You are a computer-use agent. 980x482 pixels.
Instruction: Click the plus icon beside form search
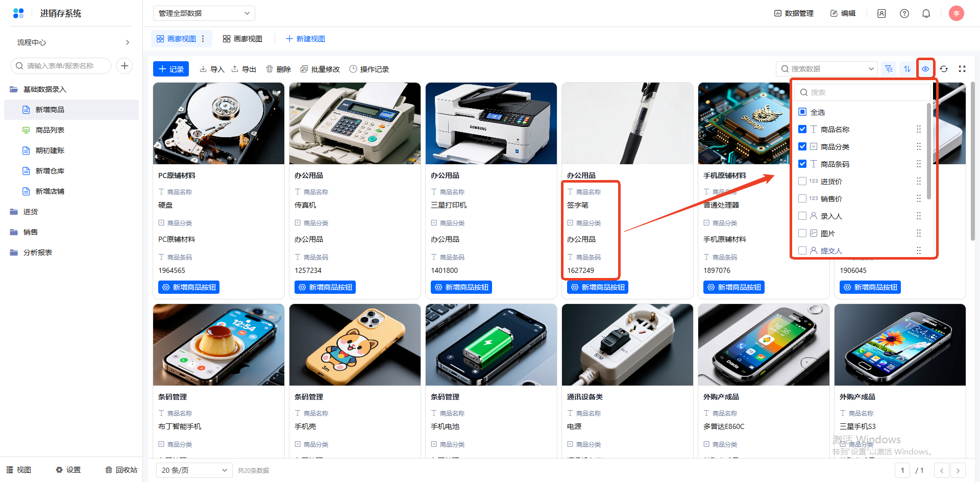click(x=125, y=66)
